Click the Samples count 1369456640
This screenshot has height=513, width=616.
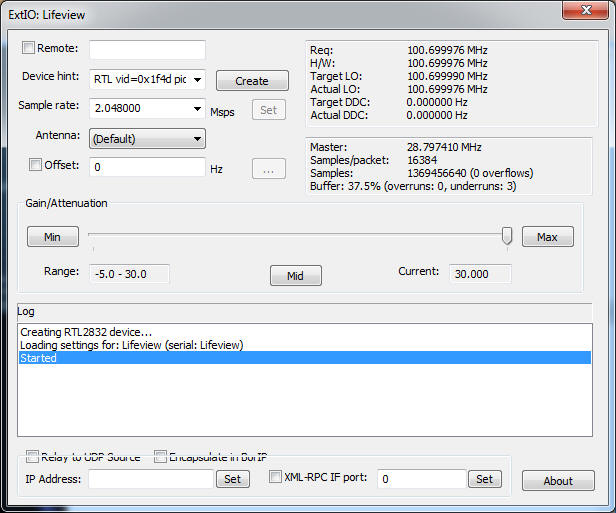pos(436,173)
